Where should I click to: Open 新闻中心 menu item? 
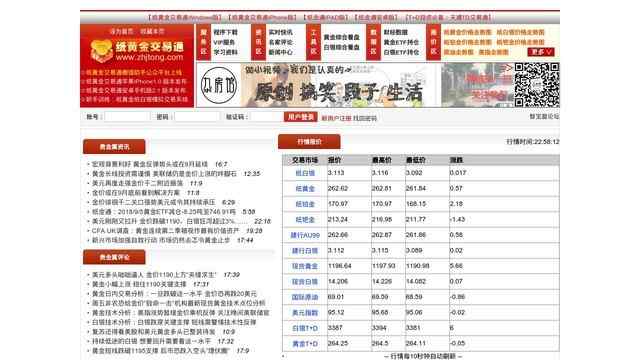coord(280,52)
